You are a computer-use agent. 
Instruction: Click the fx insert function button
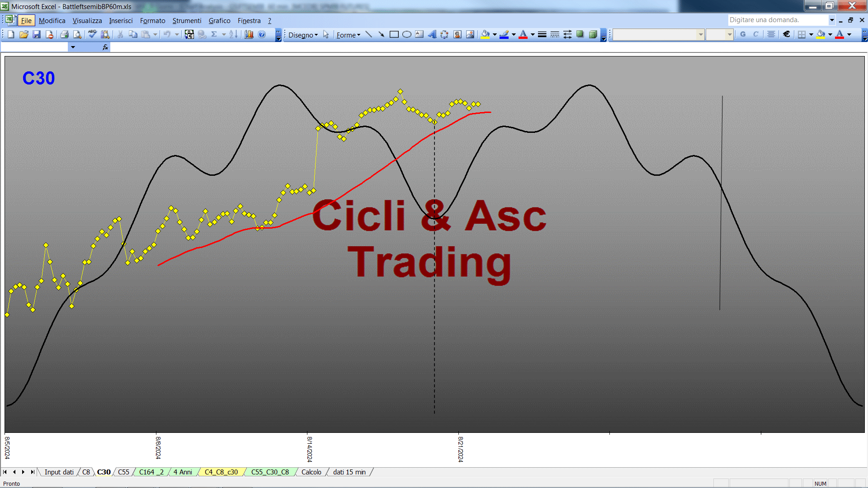pyautogui.click(x=105, y=47)
